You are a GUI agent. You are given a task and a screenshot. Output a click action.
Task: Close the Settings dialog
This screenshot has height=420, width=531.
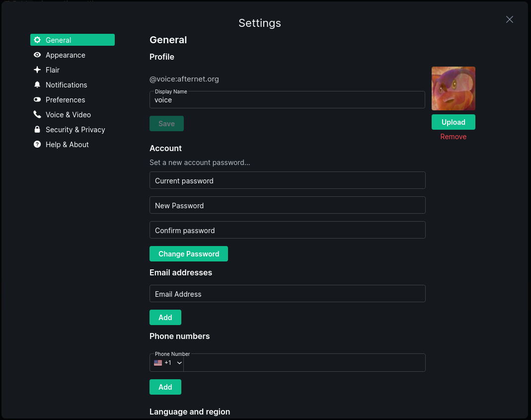click(509, 19)
